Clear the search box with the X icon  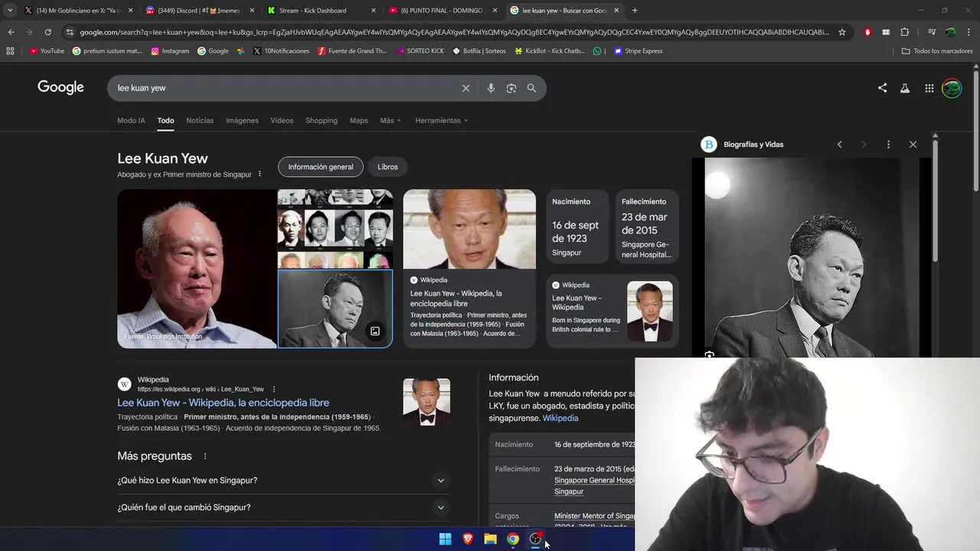465,88
